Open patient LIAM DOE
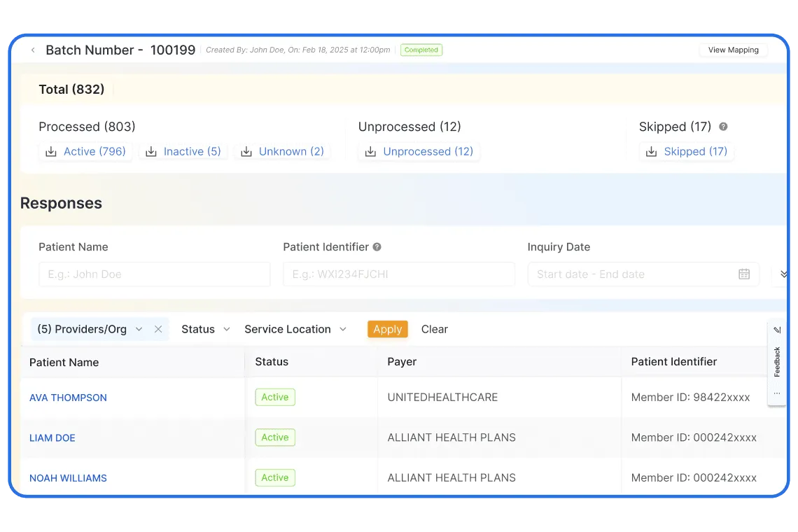798x532 pixels. point(52,437)
